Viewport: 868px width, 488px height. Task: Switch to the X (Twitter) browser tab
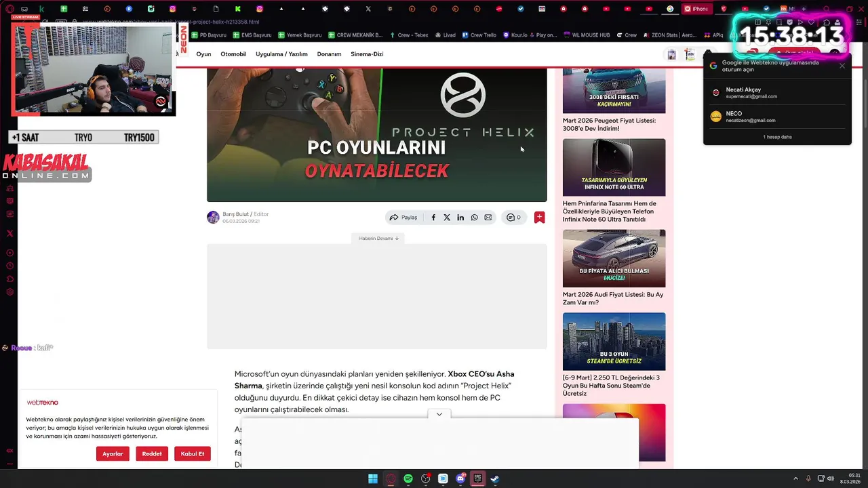[x=368, y=9]
